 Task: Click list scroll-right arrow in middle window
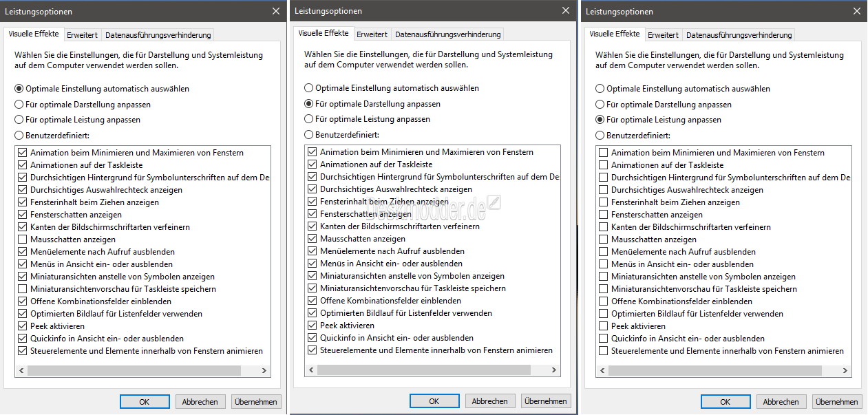(554, 370)
